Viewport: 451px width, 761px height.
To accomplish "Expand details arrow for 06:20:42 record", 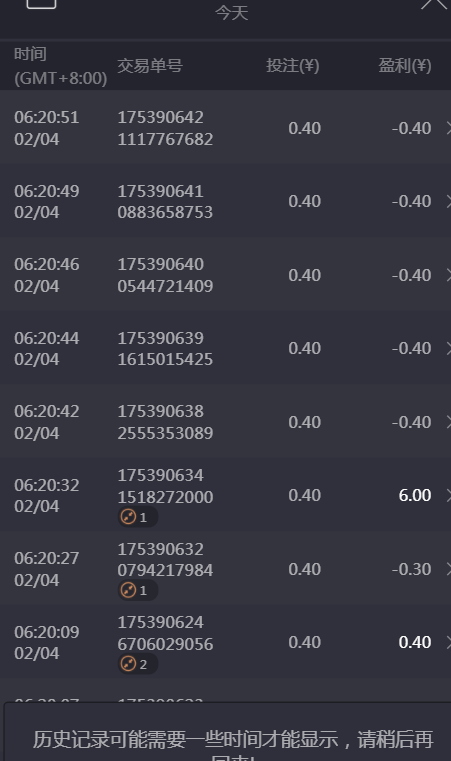I will pyautogui.click(x=448, y=422).
